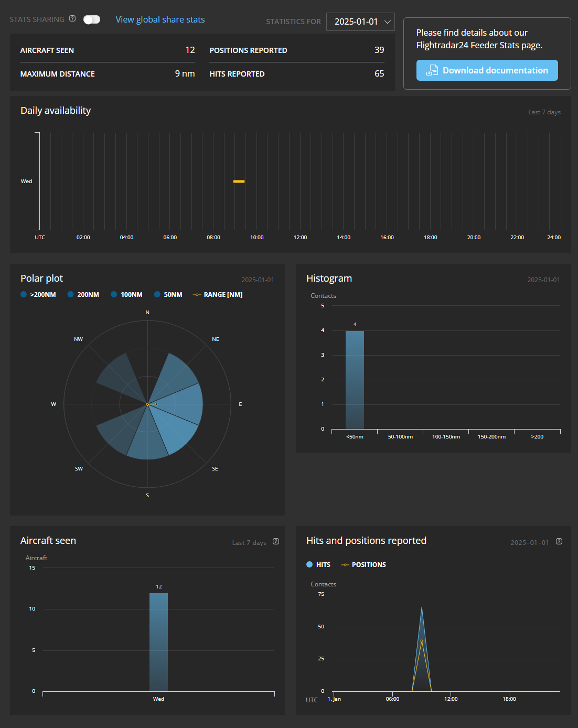Click the RANGE [NM] legend marker
The image size is (578, 728).
[197, 295]
